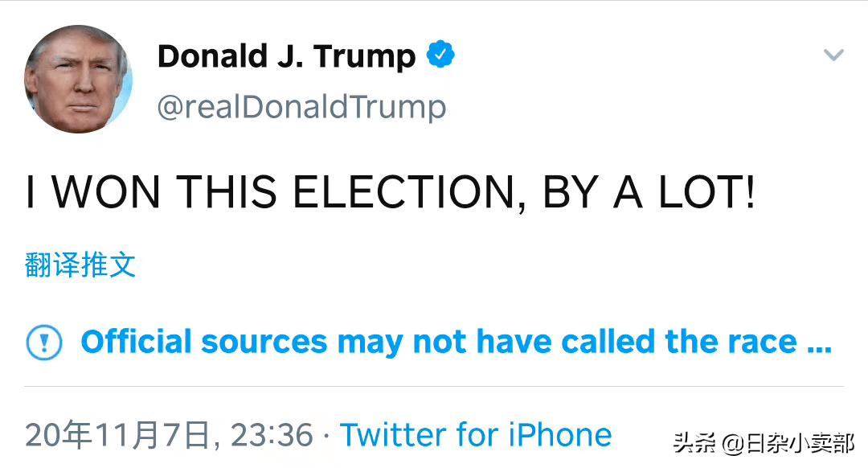Open the profile avatar photo
Image resolution: width=868 pixels, height=468 pixels.
click(x=78, y=79)
